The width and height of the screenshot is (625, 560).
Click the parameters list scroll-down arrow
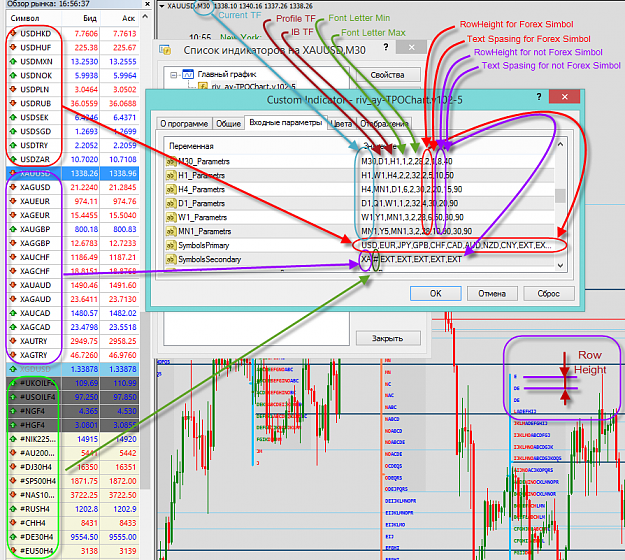[x=560, y=265]
